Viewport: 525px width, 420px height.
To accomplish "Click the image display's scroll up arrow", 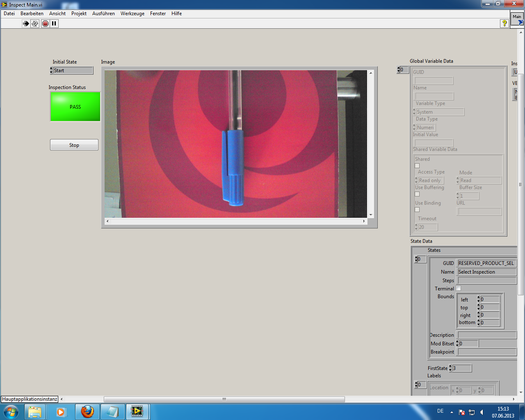I will [371, 73].
